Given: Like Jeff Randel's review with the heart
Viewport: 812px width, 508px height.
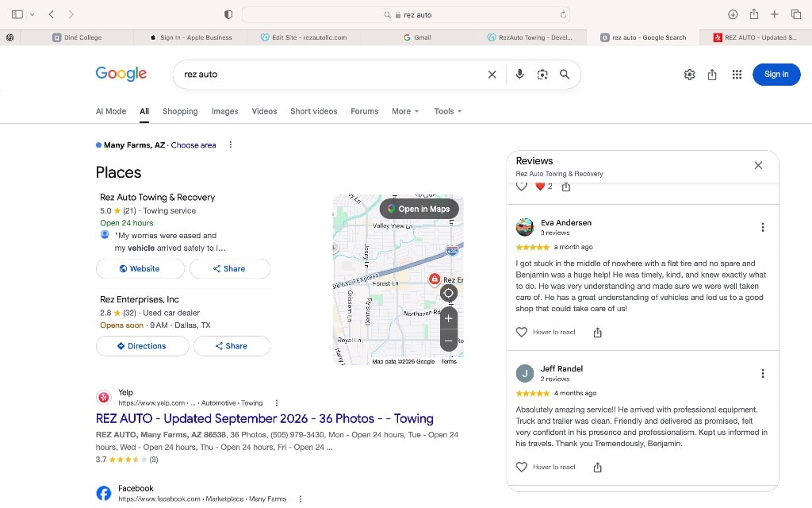Looking at the screenshot, I should tap(522, 467).
